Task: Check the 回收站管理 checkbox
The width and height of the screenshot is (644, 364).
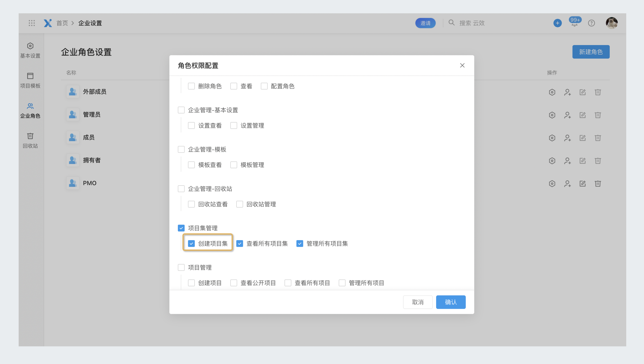Action: click(240, 204)
